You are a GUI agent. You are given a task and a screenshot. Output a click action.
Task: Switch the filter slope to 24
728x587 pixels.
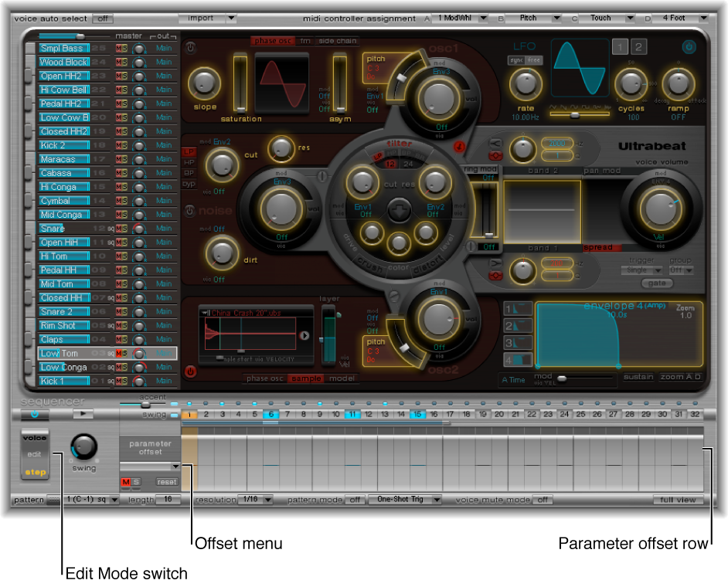[x=409, y=164]
